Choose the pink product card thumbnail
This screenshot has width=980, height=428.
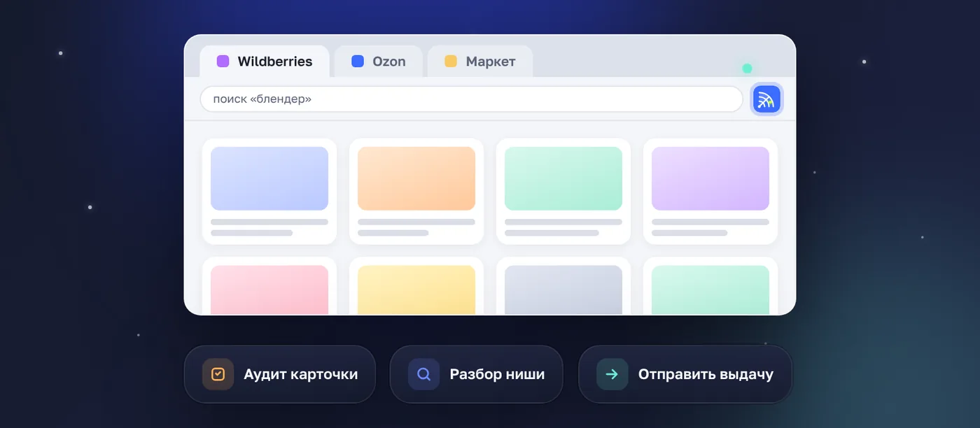(269, 290)
